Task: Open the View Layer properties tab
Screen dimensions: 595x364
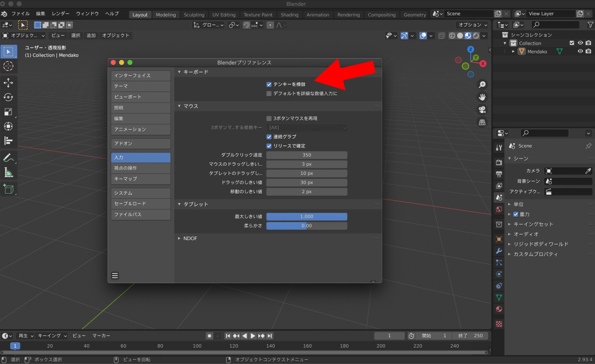Action: pyautogui.click(x=499, y=186)
